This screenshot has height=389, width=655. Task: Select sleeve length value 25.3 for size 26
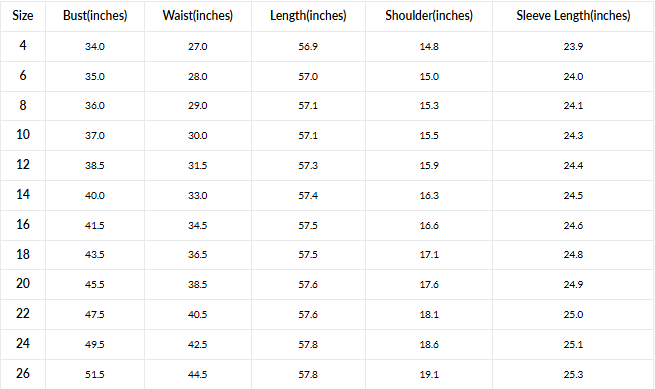click(x=573, y=374)
